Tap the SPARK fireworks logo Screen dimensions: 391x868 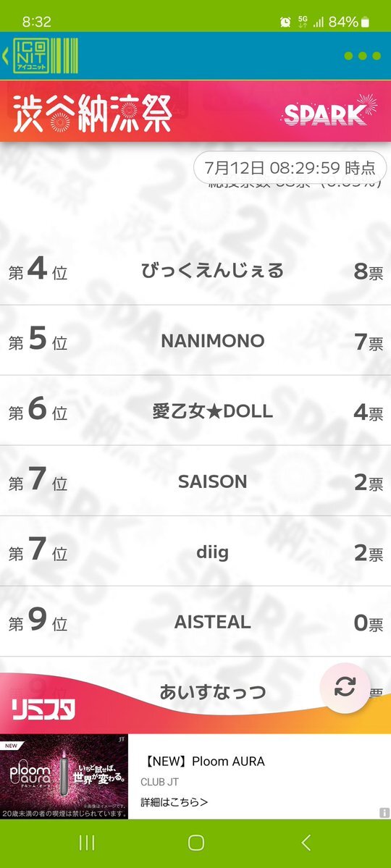click(330, 110)
